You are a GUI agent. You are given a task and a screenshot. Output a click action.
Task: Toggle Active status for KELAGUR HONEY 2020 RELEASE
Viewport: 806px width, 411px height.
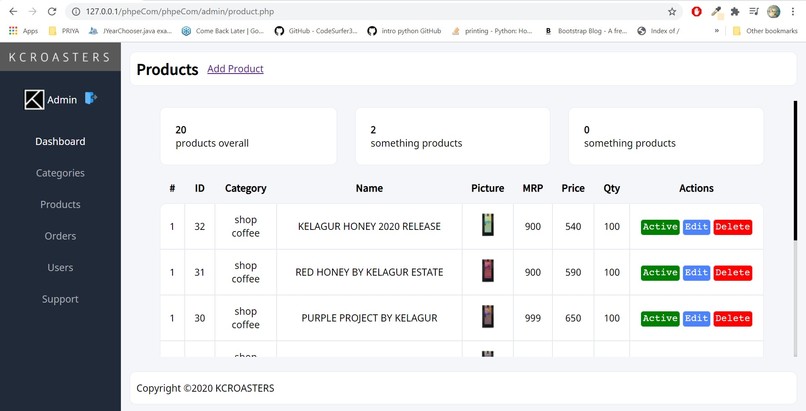pyautogui.click(x=660, y=227)
